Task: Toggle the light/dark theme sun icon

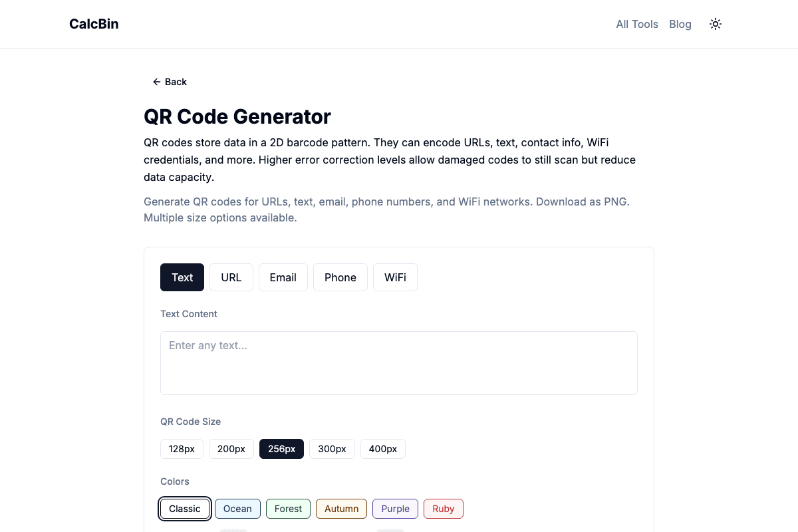Action: (x=716, y=24)
